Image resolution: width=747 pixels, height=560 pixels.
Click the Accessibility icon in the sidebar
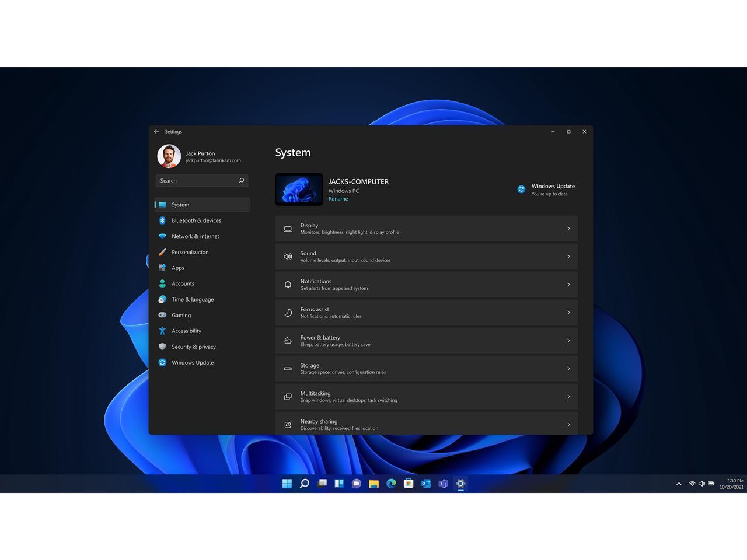(162, 331)
